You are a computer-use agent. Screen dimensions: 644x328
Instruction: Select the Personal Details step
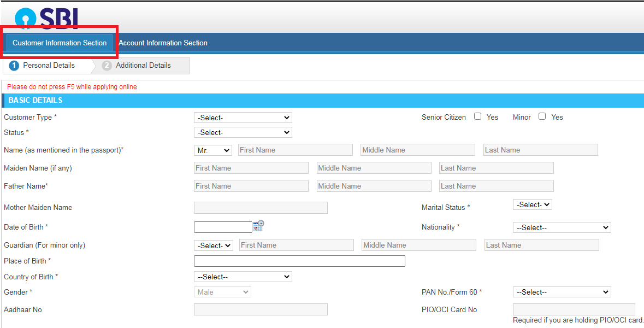pos(46,66)
